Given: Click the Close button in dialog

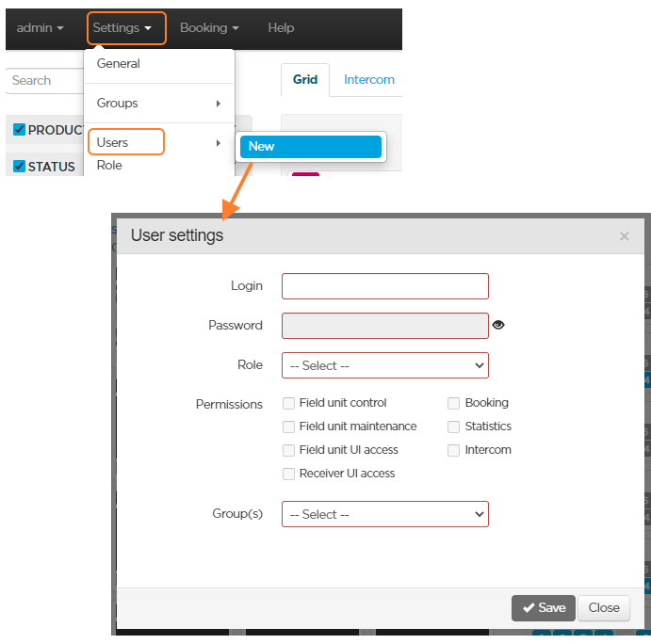Looking at the screenshot, I should tap(604, 608).
